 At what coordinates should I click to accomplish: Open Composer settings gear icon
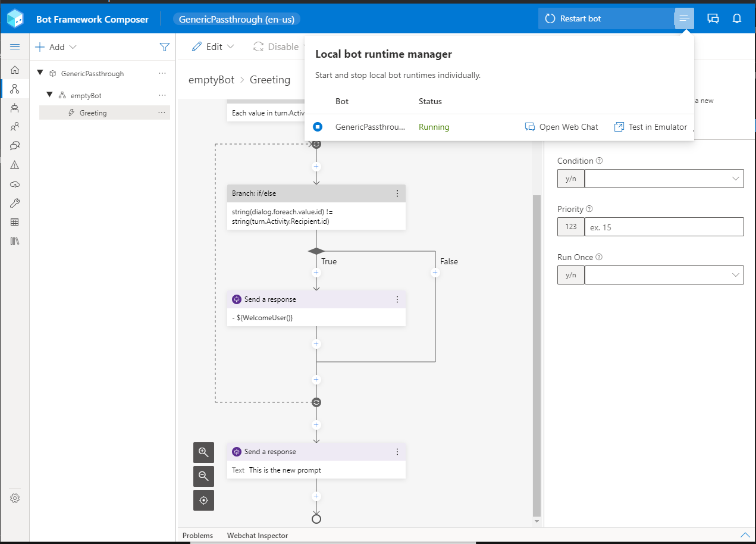(x=15, y=498)
